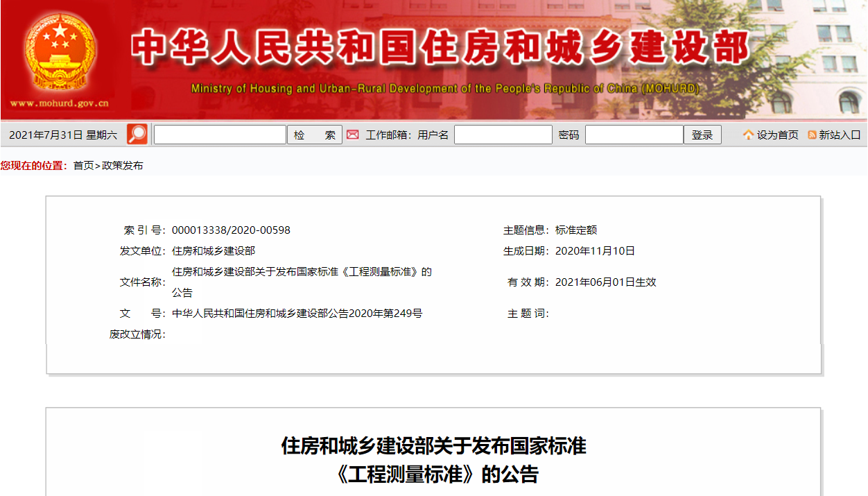The height and width of the screenshot is (496, 868).
Task: Click the 中华人民共和国住房和城乡建设部 banner title
Action: pos(440,48)
